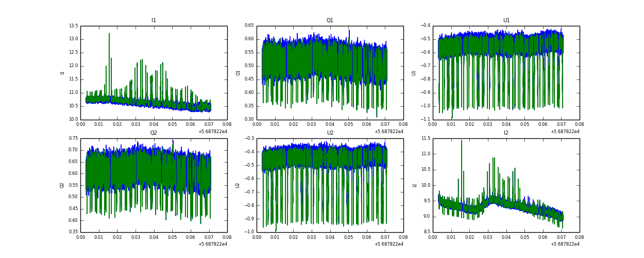Click the 13.5 tick label on I1 axis
This screenshot has width=644, height=258.
click(73, 26)
